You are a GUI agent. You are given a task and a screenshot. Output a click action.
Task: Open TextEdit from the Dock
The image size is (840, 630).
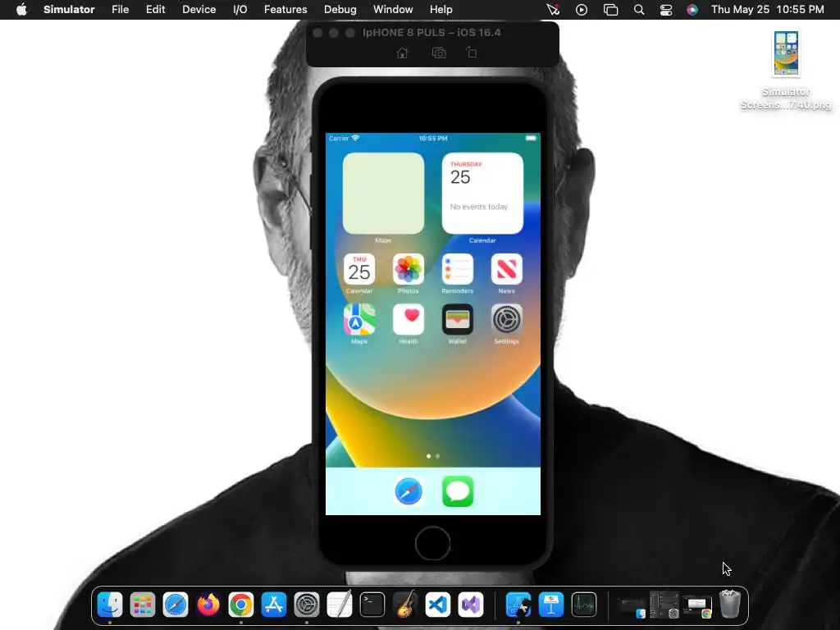340,605
